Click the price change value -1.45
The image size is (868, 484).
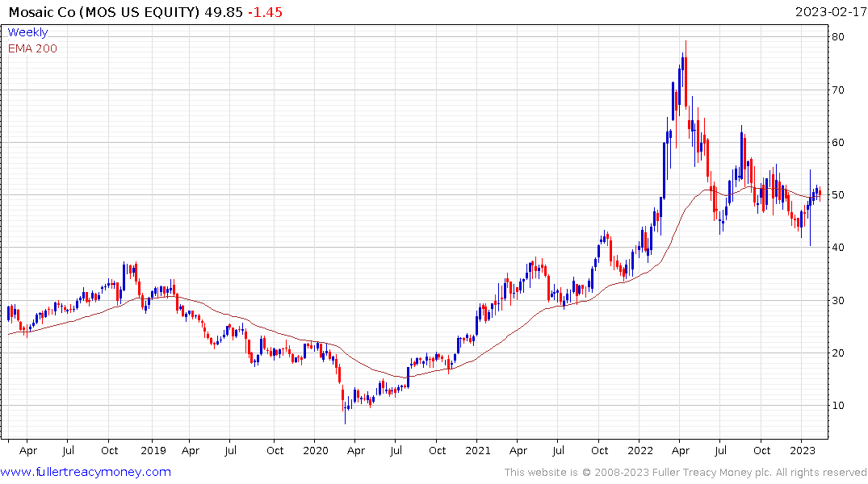click(x=265, y=12)
